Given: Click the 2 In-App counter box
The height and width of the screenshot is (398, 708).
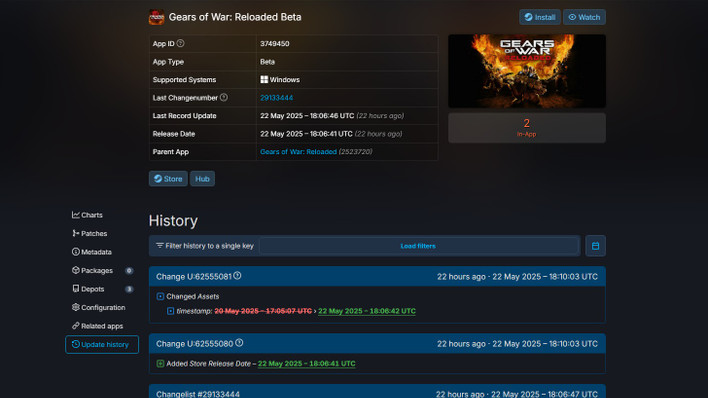Looking at the screenshot, I should click(526, 128).
